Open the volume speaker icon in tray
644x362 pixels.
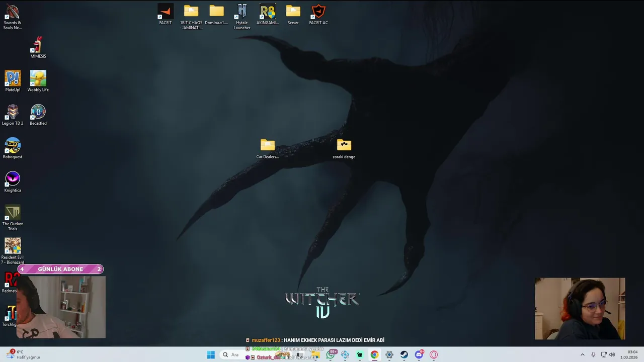click(x=612, y=355)
